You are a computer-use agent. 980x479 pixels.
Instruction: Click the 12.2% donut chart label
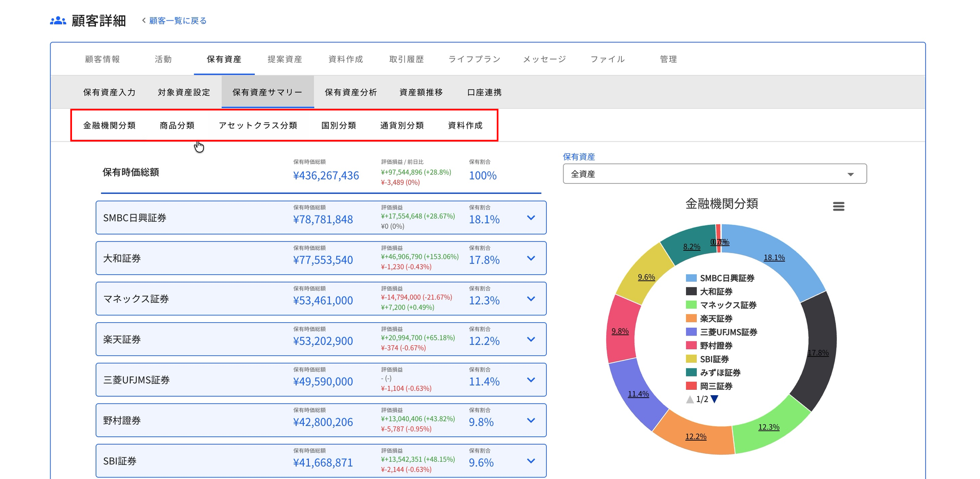point(696,436)
